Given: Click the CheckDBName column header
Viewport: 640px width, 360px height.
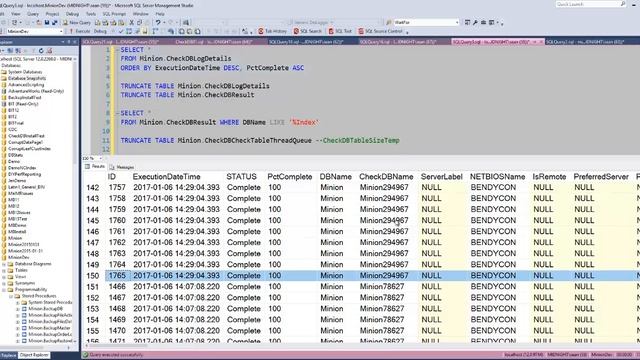Looking at the screenshot, I should [386, 177].
